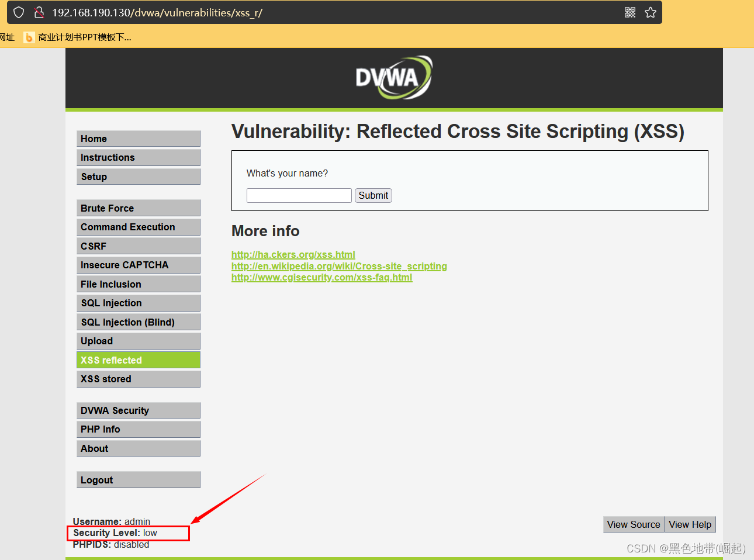Open DVWA Security settings
The image size is (754, 560).
coord(138,410)
